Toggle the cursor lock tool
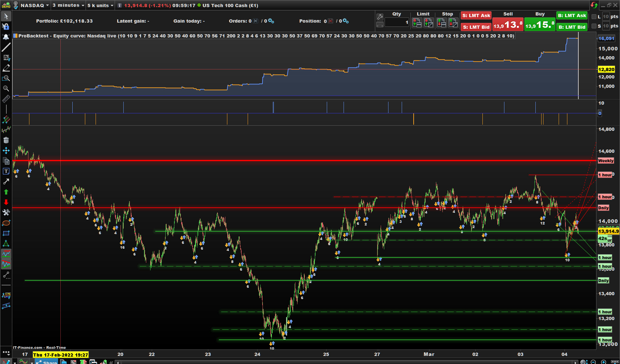 coord(6,26)
